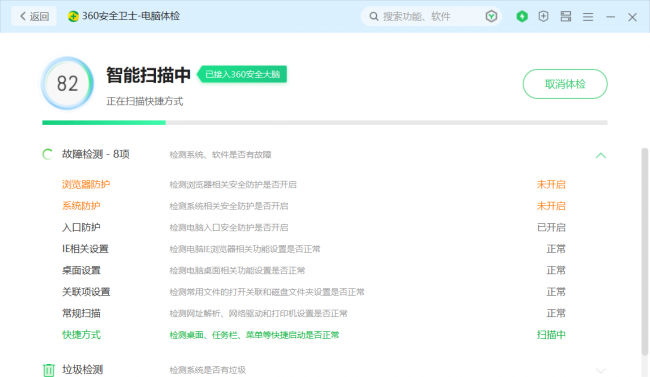The height and width of the screenshot is (377, 650).
Task: Cancel the checkup with 取消体检
Action: tap(565, 84)
